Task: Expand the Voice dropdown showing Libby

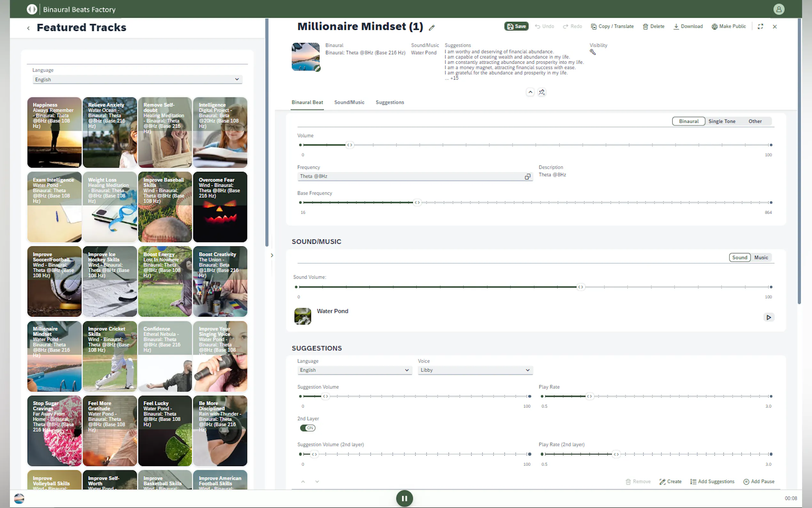Action: point(475,370)
